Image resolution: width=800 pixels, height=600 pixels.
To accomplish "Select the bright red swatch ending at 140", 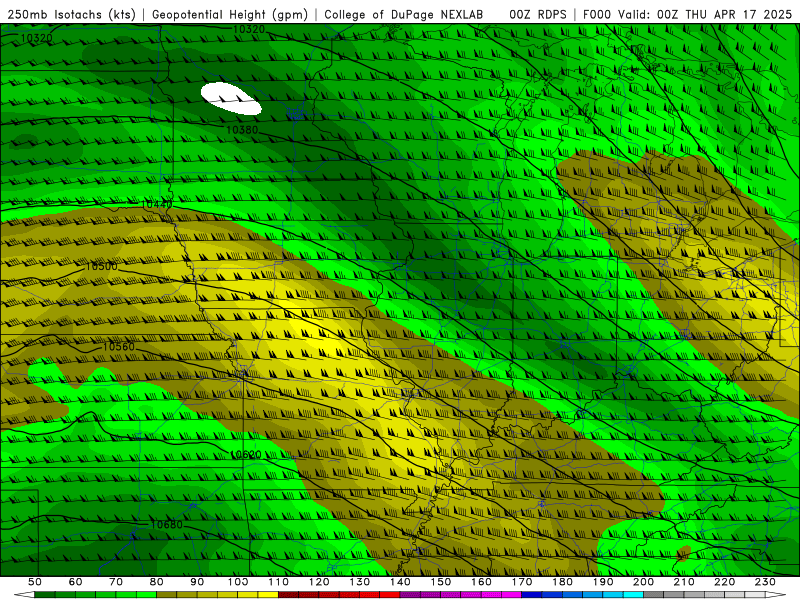I will point(390,594).
